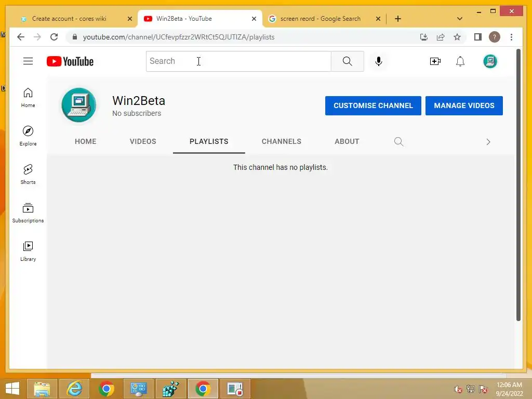Open notifications bell
Screen dimensions: 532x399
tap(460, 61)
